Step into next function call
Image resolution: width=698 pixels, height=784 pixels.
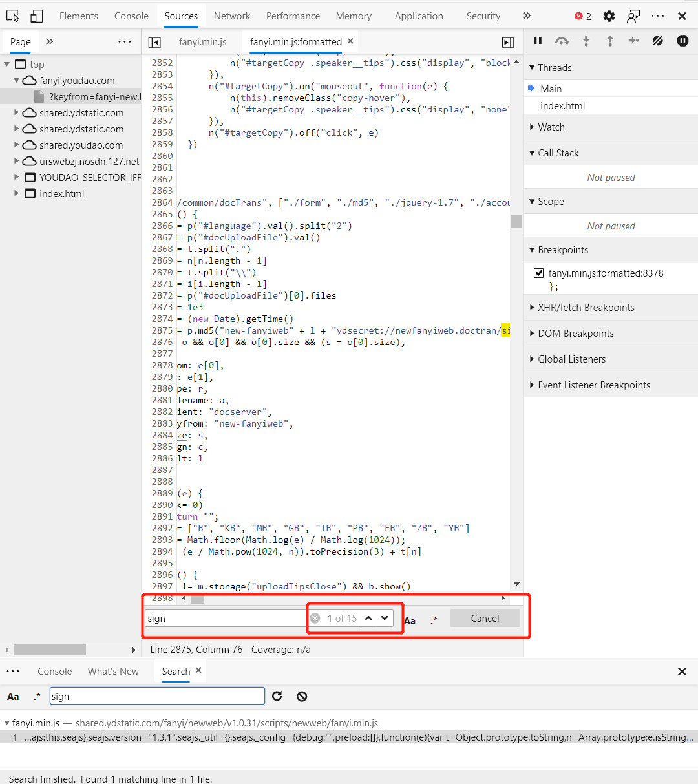point(586,41)
